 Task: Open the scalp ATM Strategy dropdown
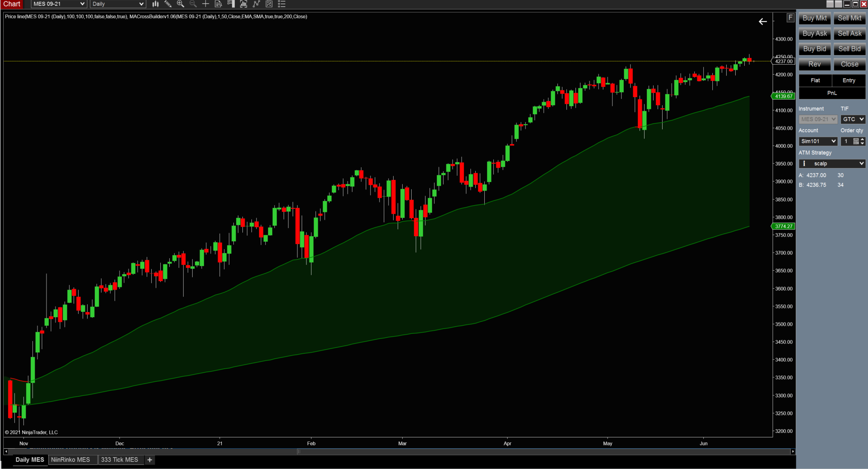coord(832,164)
